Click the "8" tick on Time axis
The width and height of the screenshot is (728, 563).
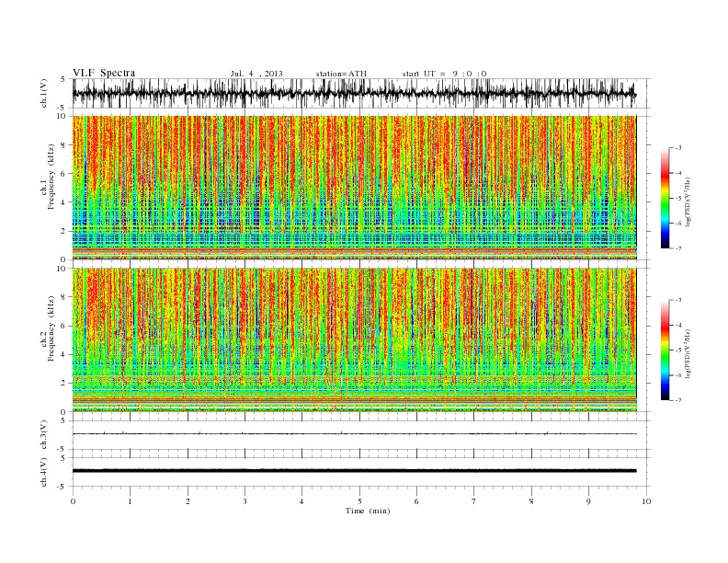click(531, 501)
